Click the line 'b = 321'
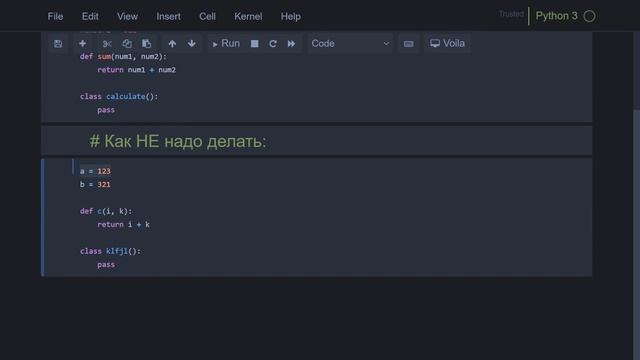The height and width of the screenshot is (360, 640). pyautogui.click(x=95, y=184)
